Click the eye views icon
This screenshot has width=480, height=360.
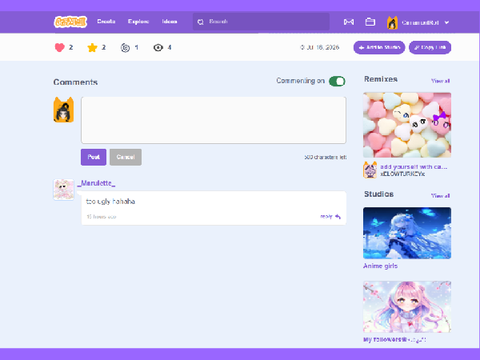pos(158,48)
